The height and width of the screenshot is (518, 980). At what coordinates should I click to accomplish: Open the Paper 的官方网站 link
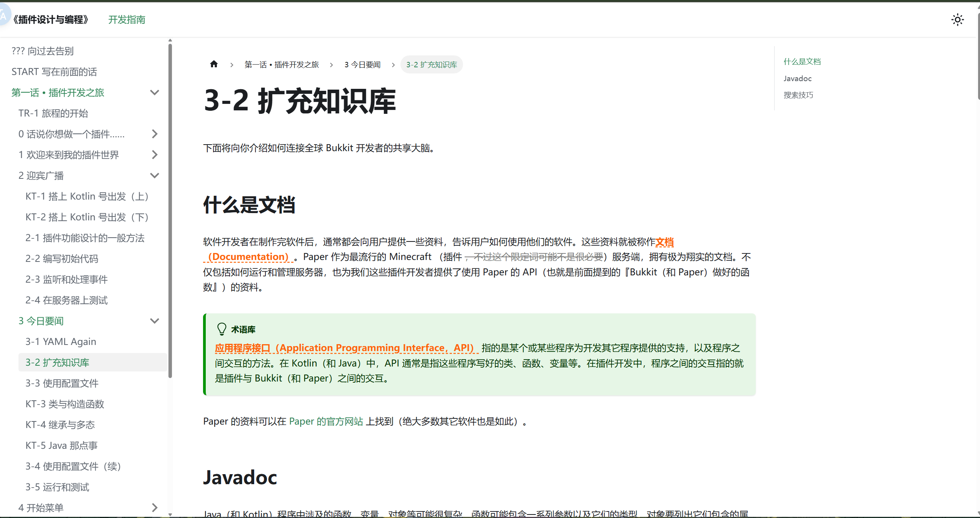click(x=325, y=421)
